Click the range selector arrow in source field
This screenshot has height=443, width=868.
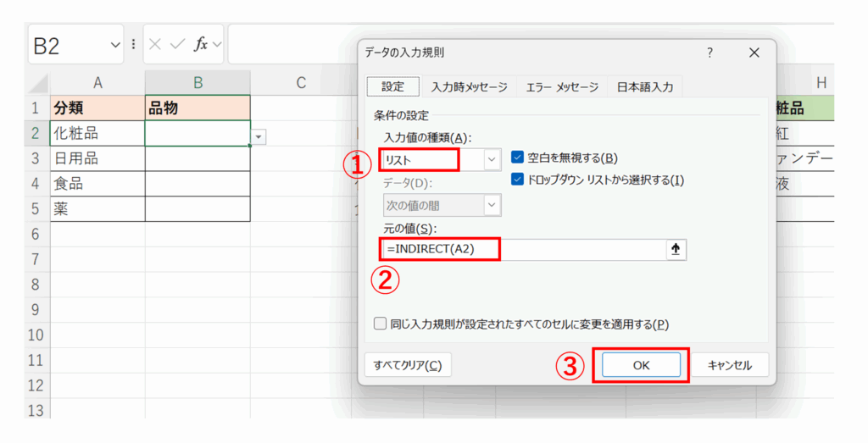[676, 250]
